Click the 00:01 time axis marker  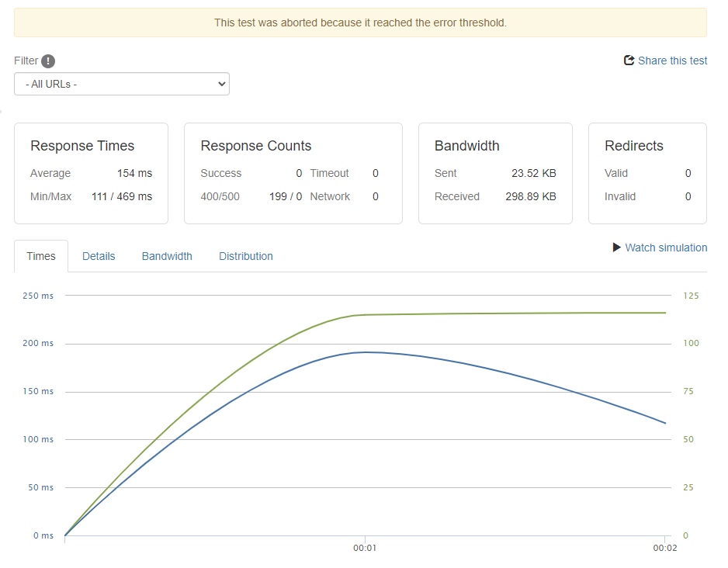(365, 548)
